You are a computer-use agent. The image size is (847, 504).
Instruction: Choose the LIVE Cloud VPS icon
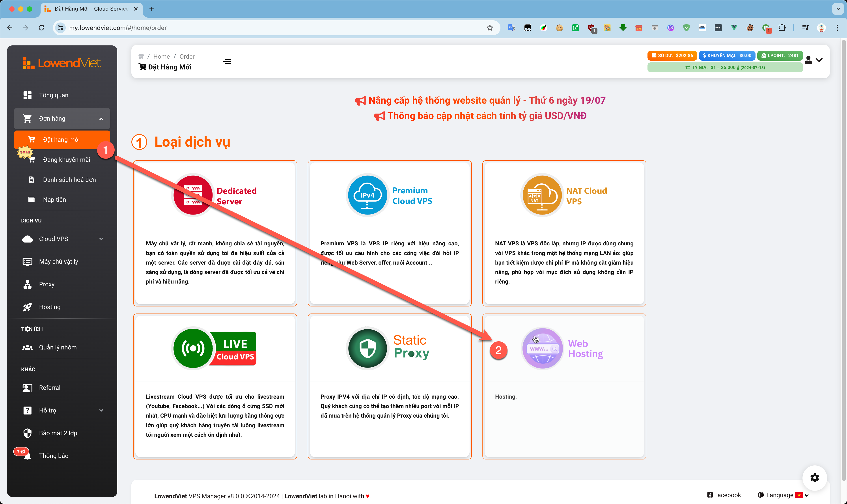[193, 348]
